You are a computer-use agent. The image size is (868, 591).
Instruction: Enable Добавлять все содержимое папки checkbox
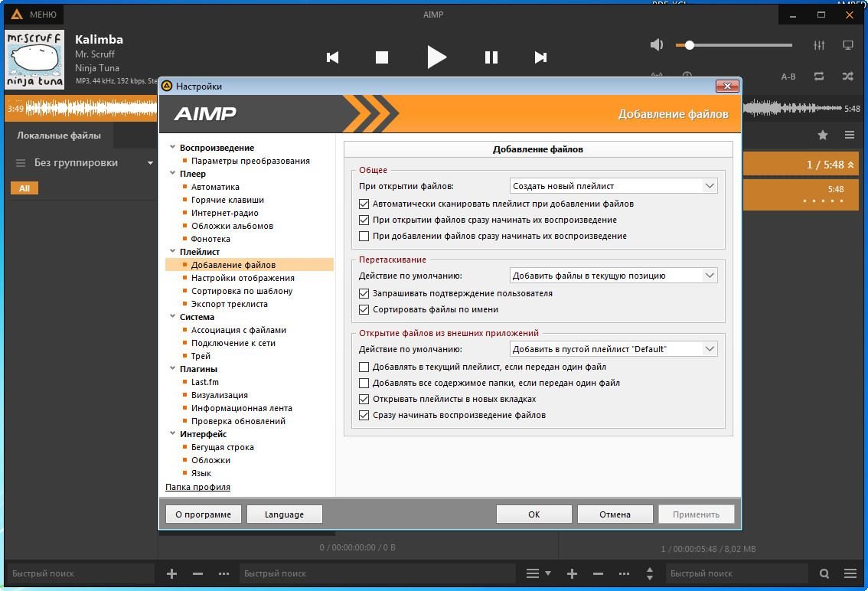pos(364,383)
